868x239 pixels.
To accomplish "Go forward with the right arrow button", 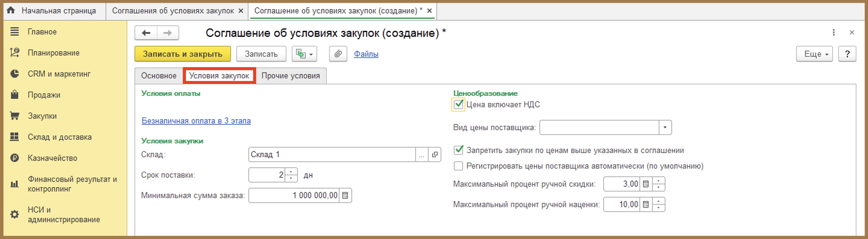I will click(168, 33).
